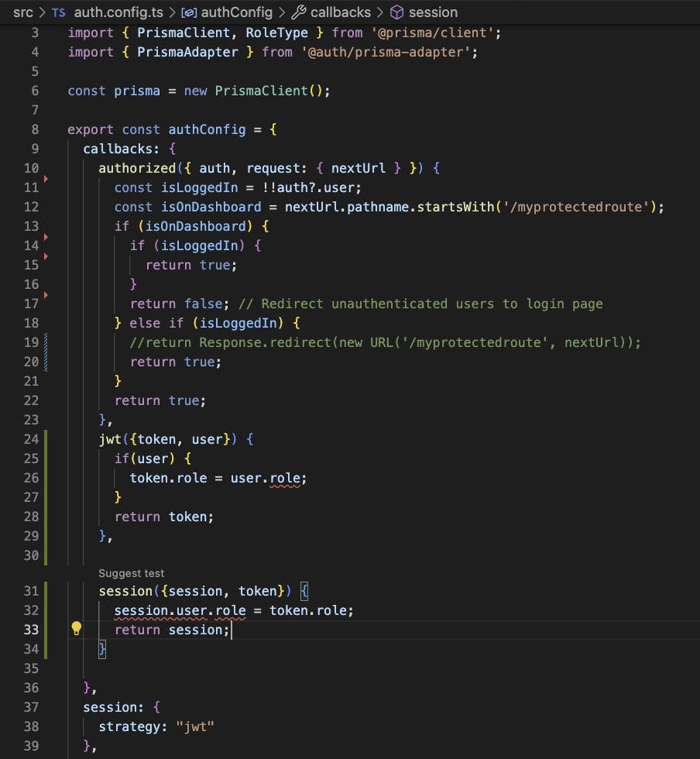The width and height of the screenshot is (700, 759).
Task: Click isOnDashboard in its declaration on line 12
Action: (x=211, y=208)
